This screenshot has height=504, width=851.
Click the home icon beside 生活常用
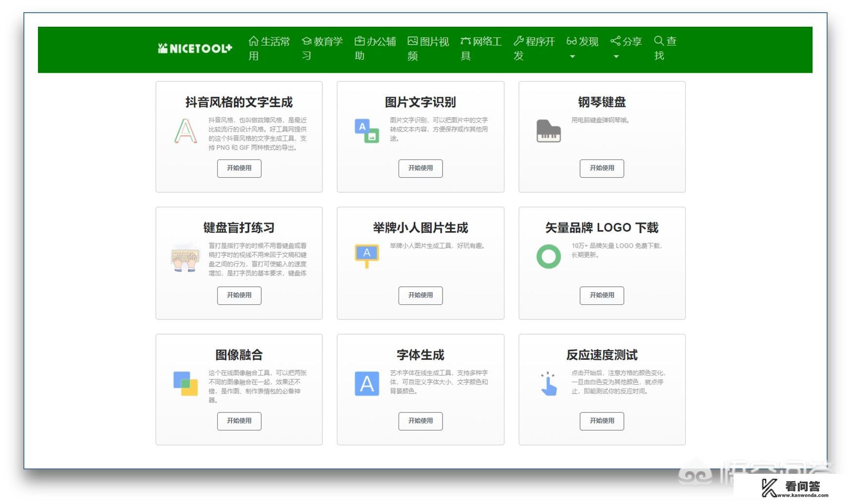[253, 41]
